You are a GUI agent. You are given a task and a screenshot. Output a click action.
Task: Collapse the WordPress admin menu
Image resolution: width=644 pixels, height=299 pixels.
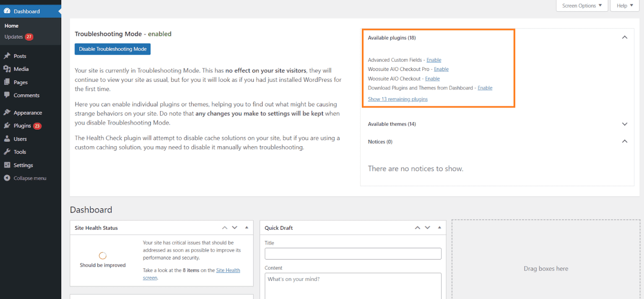[x=7, y=178]
